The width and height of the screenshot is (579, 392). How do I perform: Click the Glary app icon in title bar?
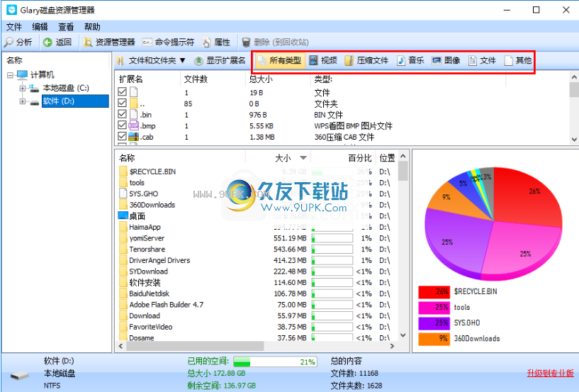coord(11,10)
